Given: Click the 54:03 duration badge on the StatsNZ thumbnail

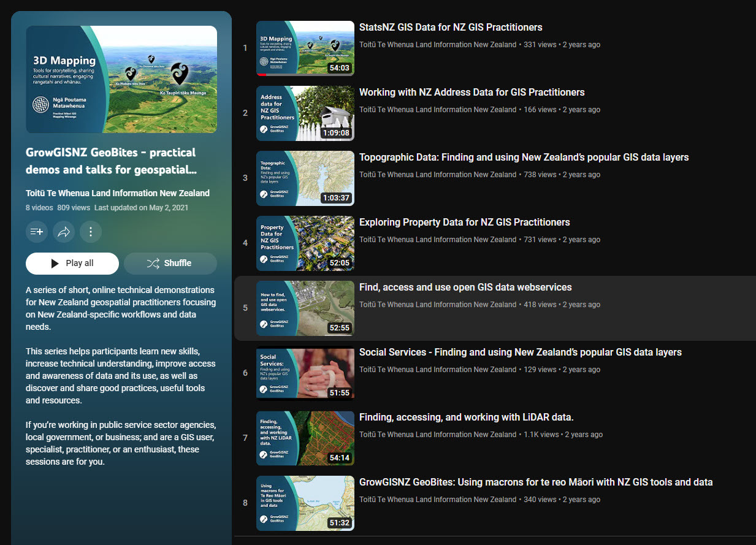Looking at the screenshot, I should (x=339, y=68).
